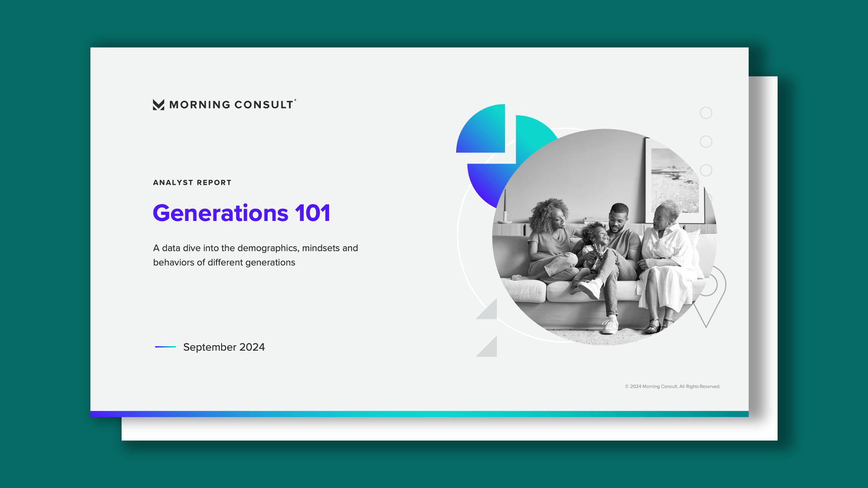The image size is (868, 488).
Task: Click the Analyst Report label
Action: coord(192,183)
